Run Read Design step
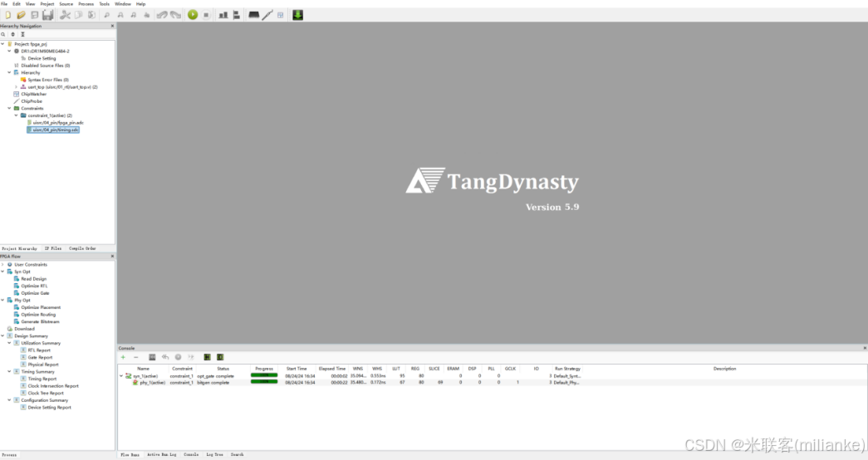This screenshot has width=868, height=460. point(34,279)
